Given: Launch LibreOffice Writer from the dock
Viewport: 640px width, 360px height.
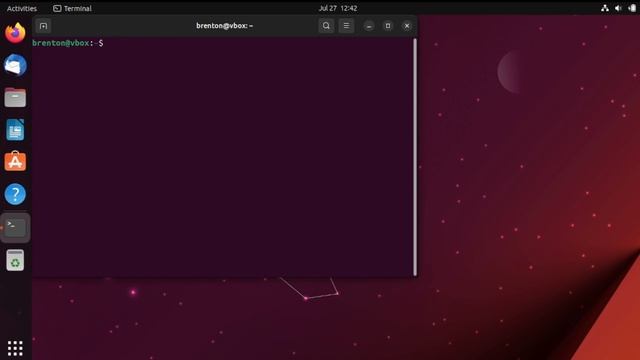Looking at the screenshot, I should click(15, 130).
